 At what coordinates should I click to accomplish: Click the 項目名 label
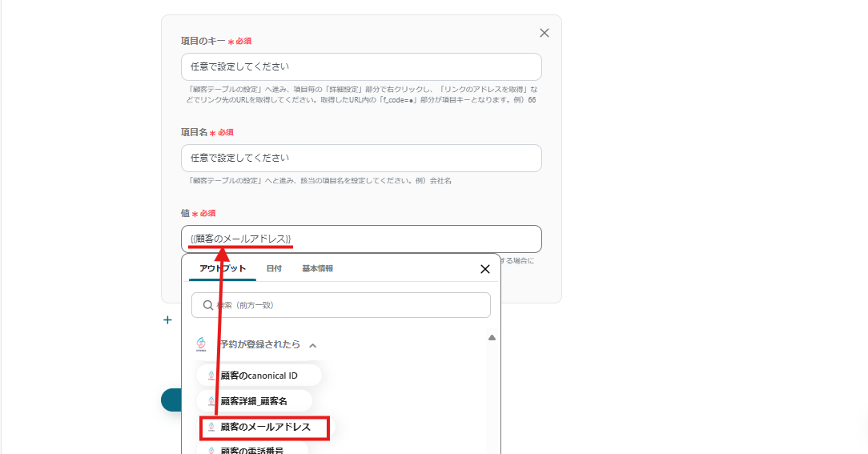(195, 132)
